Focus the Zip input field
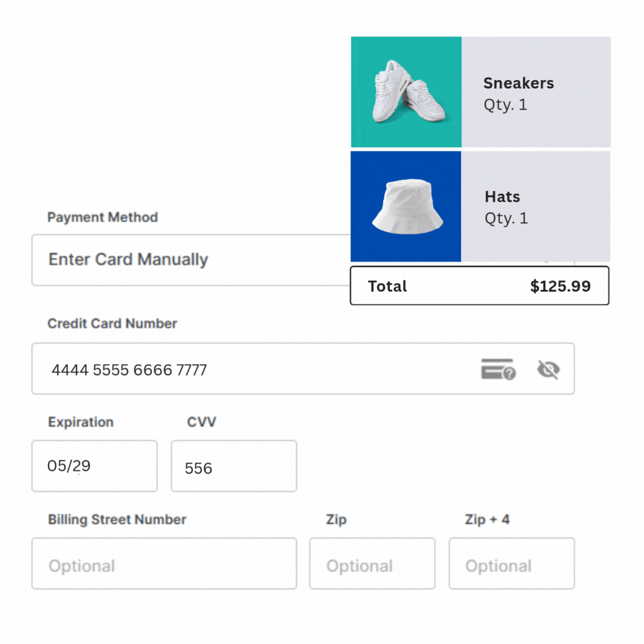This screenshot has height=644, width=644. [372, 563]
